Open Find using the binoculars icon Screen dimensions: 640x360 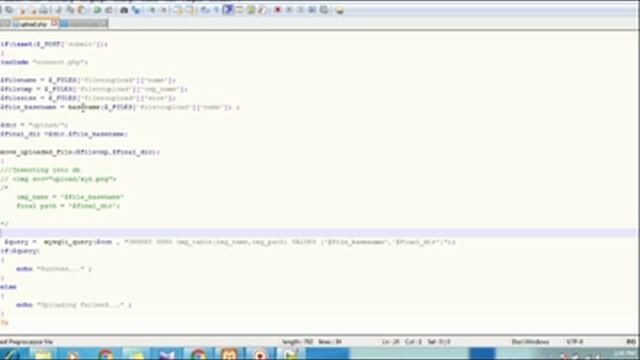click(124, 10)
